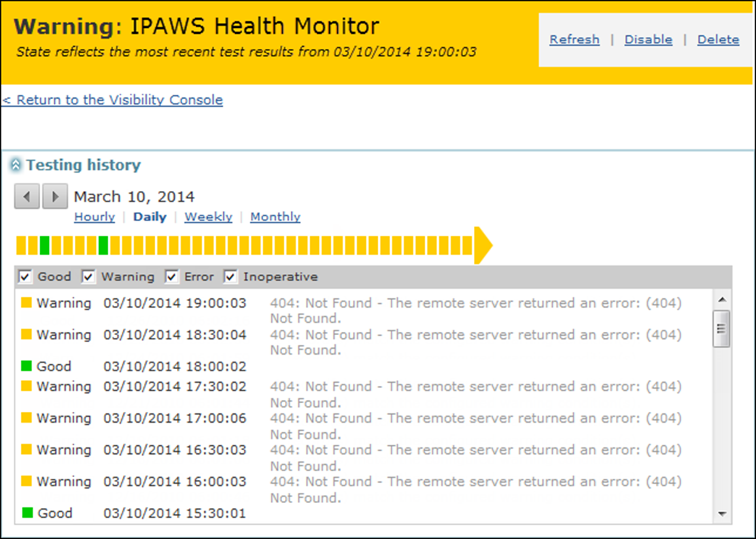Go to next day with right arrow
756x539 pixels.
tap(55, 196)
